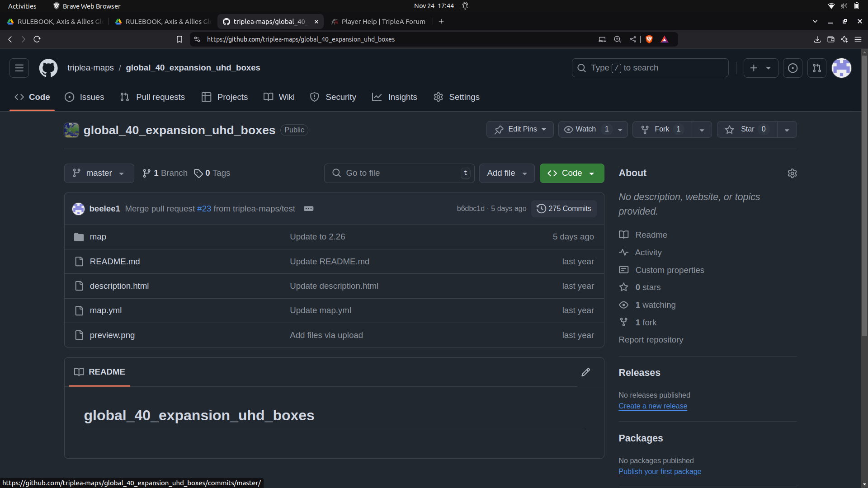
Task: Open the browser tab list chevron
Action: [815, 21]
